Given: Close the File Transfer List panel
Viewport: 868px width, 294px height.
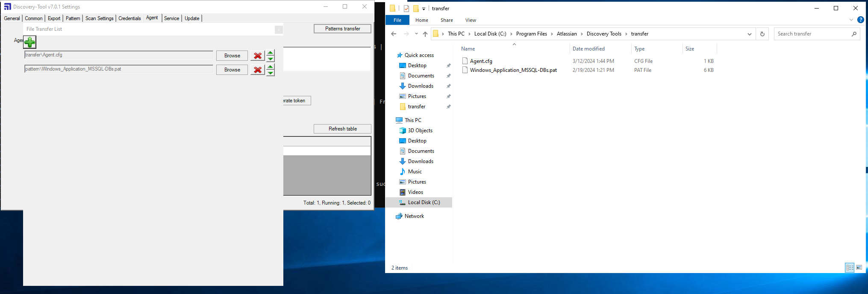Looking at the screenshot, I should [279, 30].
